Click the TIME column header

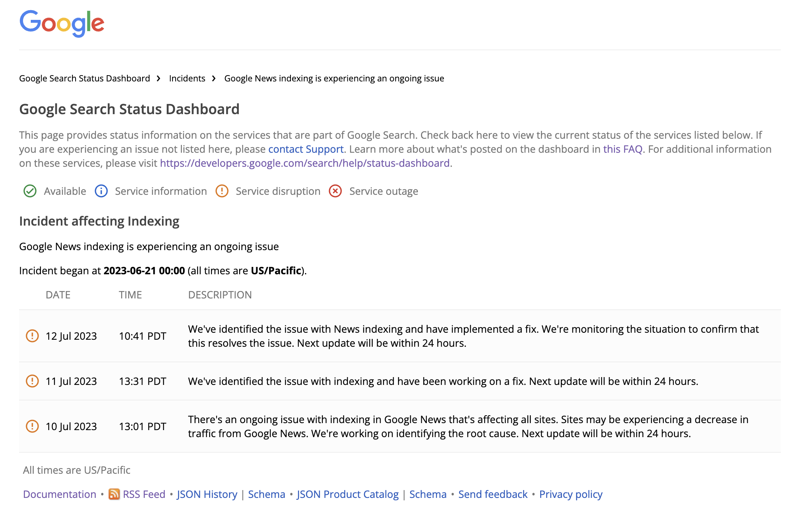coord(130,295)
